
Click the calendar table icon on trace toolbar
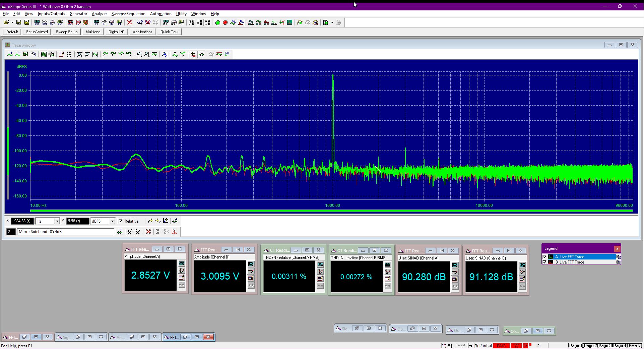click(61, 54)
